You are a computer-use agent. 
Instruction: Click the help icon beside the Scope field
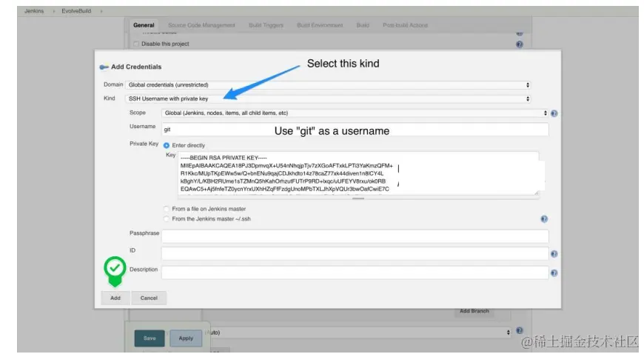tap(554, 113)
